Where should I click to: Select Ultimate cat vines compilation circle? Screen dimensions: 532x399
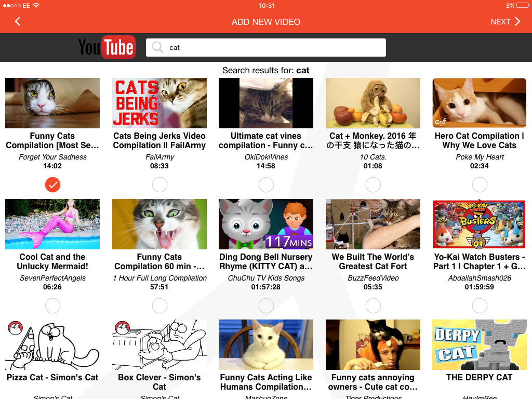pyautogui.click(x=266, y=185)
